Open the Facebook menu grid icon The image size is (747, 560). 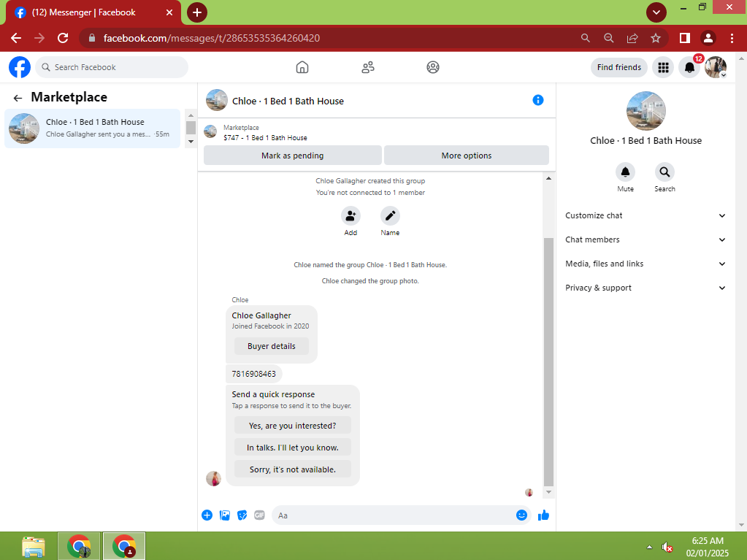(663, 67)
